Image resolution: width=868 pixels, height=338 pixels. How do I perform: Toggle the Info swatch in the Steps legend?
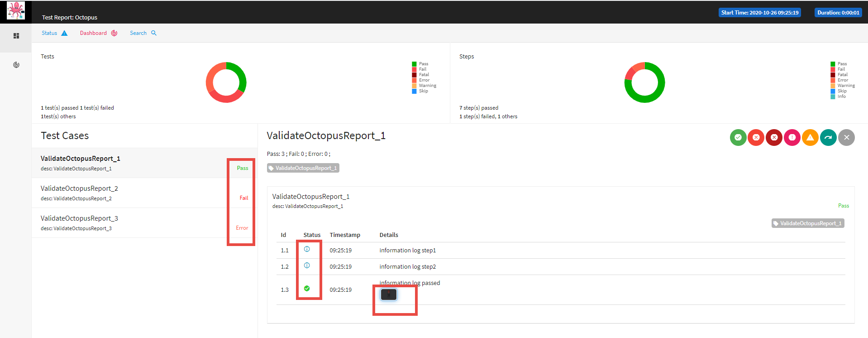click(833, 97)
